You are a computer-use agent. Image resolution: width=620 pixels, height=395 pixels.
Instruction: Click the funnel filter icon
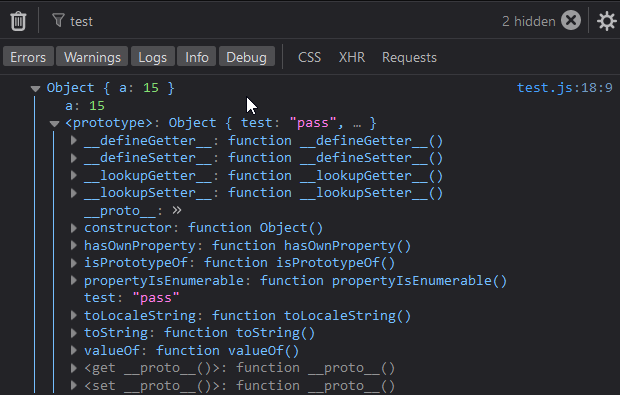58,20
